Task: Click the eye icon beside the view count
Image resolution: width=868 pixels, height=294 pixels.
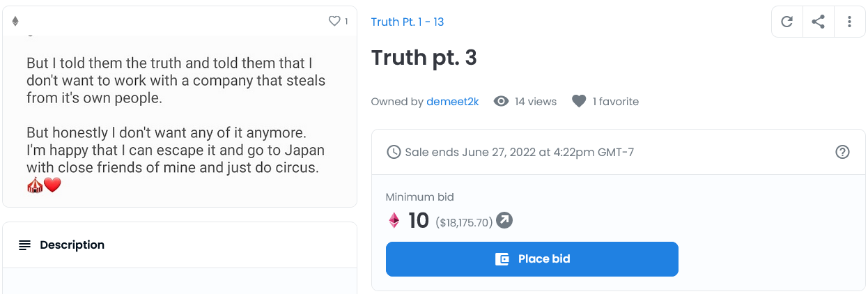Action: [x=501, y=102]
